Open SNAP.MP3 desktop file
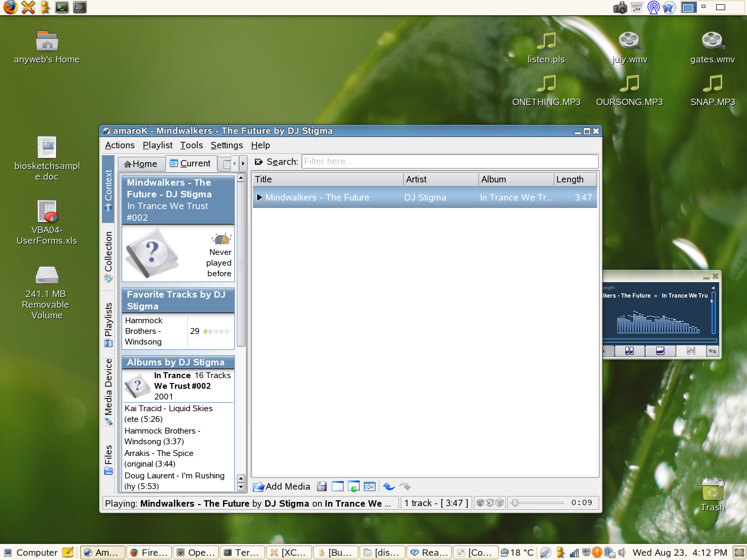The width and height of the screenshot is (747, 560). (x=712, y=91)
